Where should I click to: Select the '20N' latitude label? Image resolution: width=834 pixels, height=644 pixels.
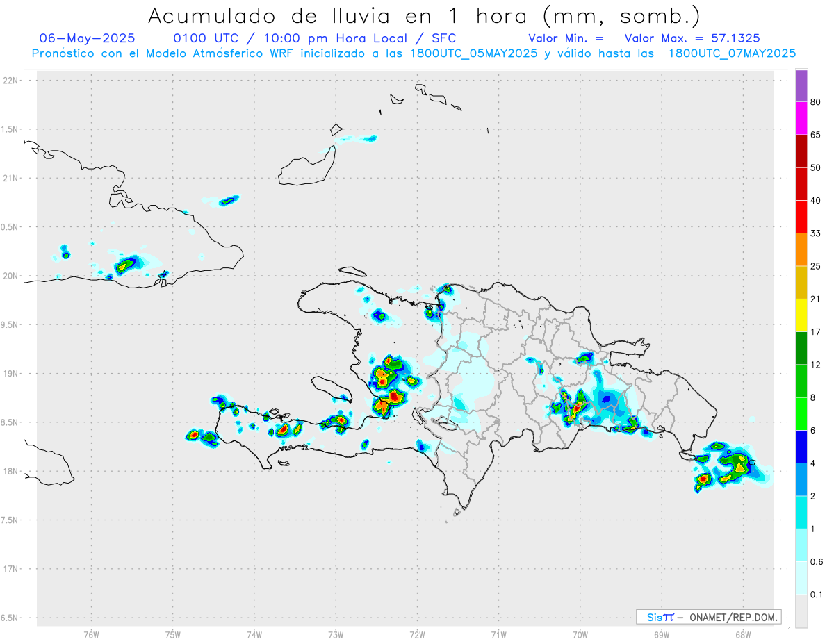coord(11,276)
